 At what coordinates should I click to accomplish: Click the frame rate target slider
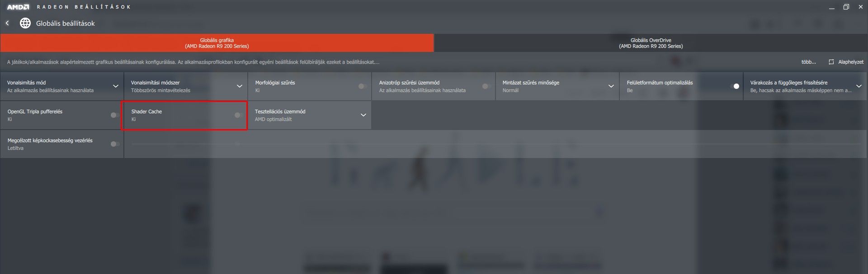tap(495, 144)
